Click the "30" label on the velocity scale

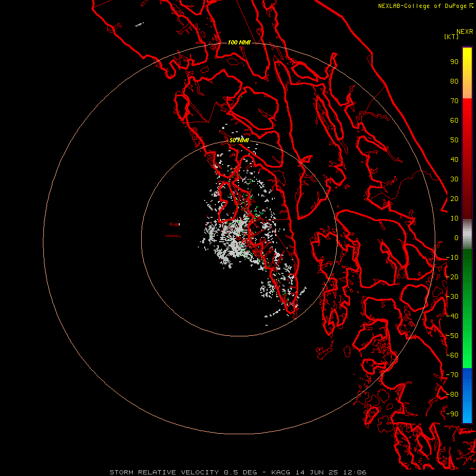point(454,179)
